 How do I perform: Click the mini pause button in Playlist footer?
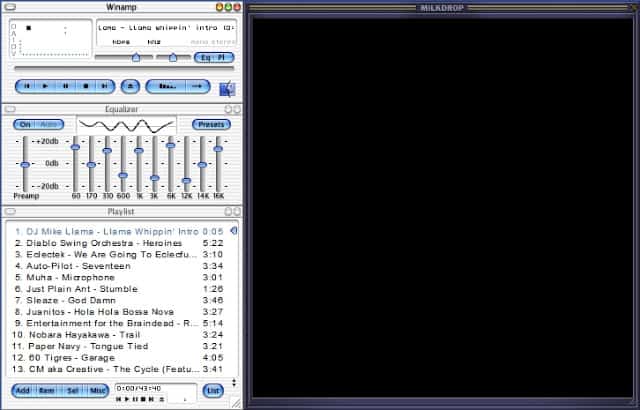[x=135, y=399]
